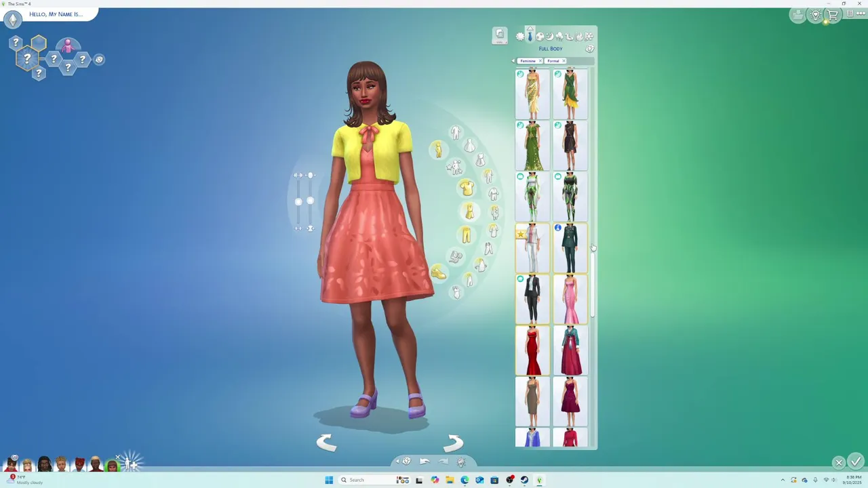
Task: Choose the short dark asymmetrical dress
Action: pyautogui.click(x=570, y=146)
